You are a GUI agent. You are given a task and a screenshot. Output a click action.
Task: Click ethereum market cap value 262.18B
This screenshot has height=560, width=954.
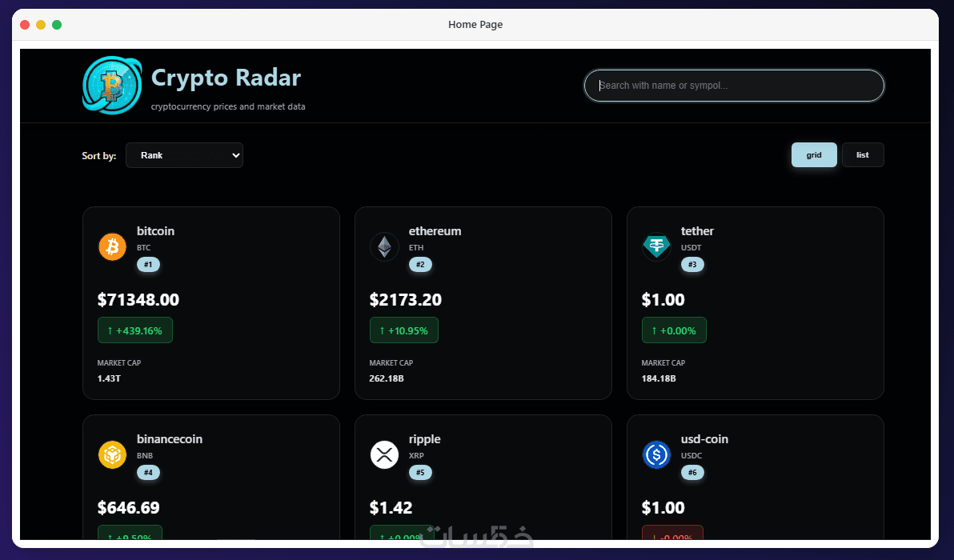pos(387,378)
